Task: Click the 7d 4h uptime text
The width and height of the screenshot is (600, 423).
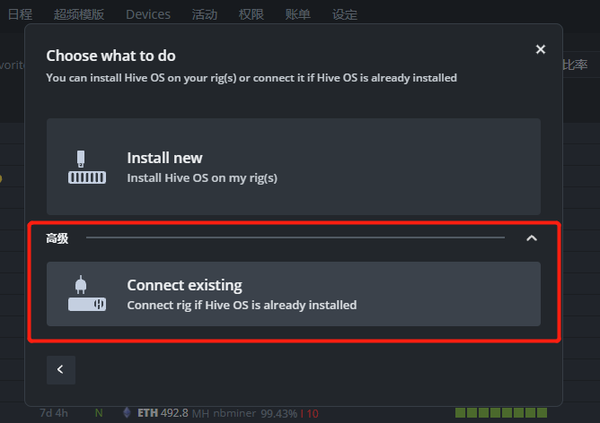Action: [x=56, y=412]
